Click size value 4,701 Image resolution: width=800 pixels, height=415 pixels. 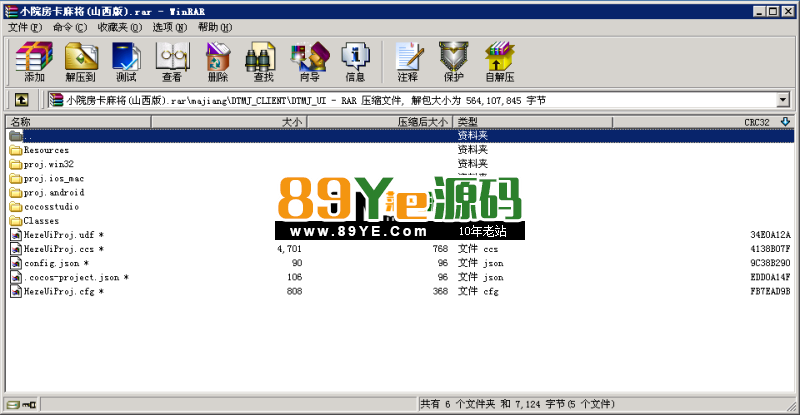(x=289, y=249)
